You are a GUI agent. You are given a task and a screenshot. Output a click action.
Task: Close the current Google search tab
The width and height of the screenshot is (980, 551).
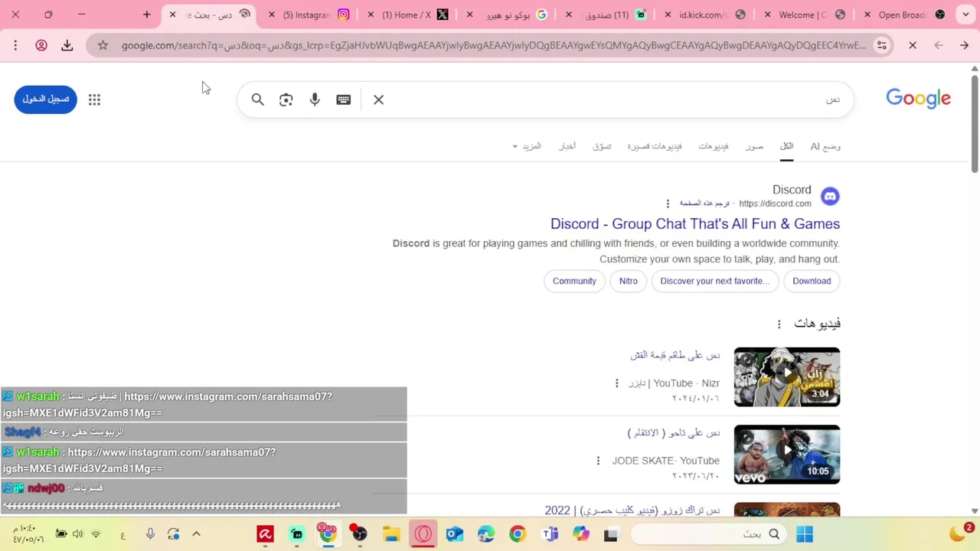(x=172, y=15)
